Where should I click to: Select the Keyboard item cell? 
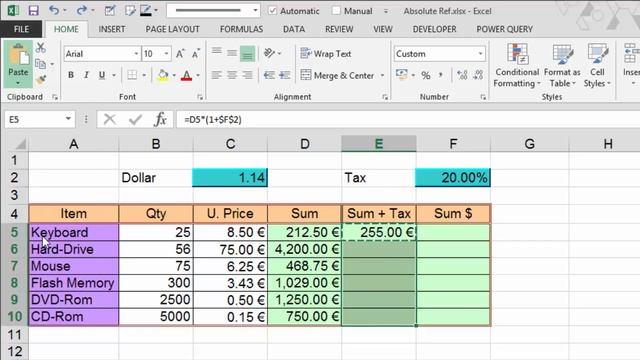[74, 232]
